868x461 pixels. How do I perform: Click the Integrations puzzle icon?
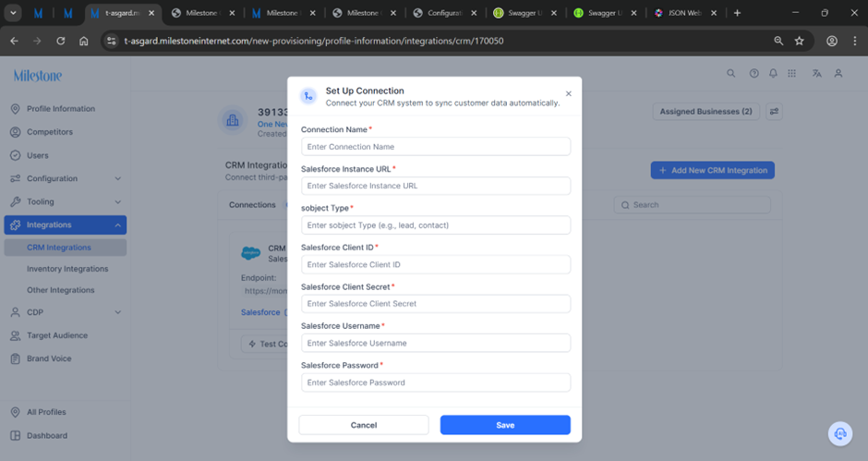coord(15,225)
